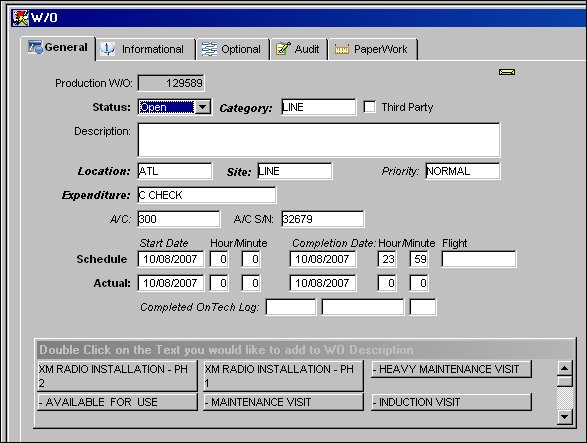Click the Actual start Minute field
Screen dimensions: 587x443
(251, 283)
